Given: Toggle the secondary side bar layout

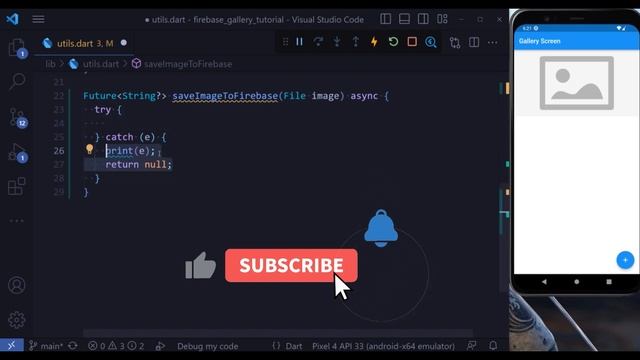Looking at the screenshot, I should pos(423,19).
